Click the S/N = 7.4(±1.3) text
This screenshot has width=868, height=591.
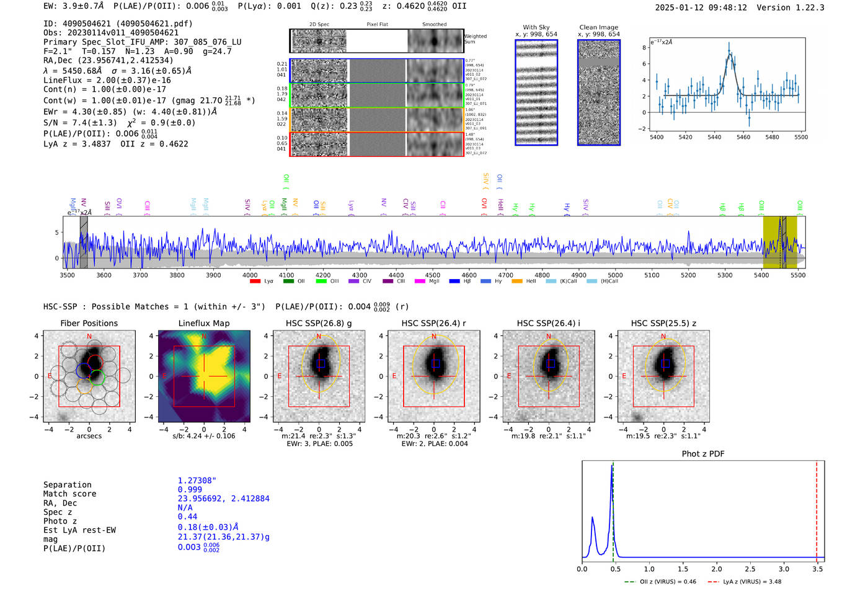[80, 123]
